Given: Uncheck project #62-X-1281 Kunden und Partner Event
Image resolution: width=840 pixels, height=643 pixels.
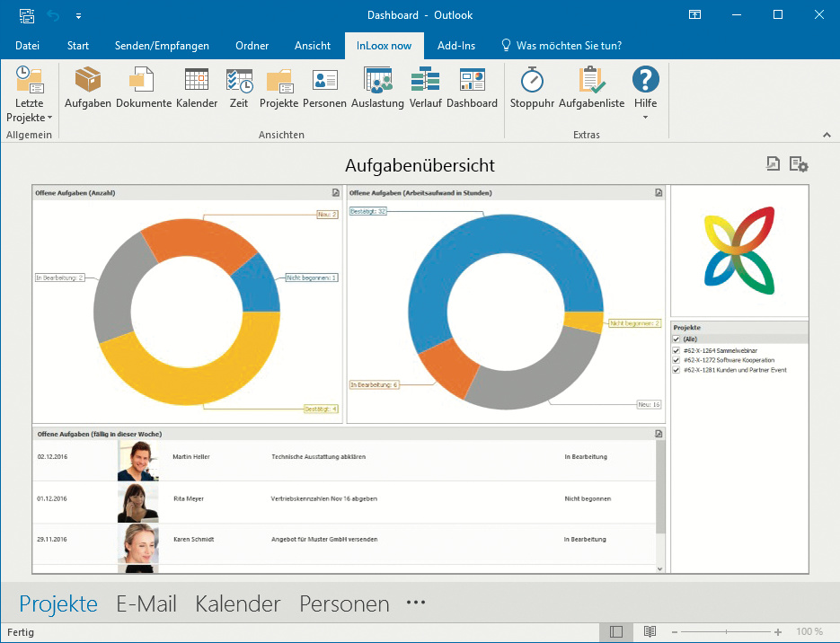Looking at the screenshot, I should (x=676, y=370).
